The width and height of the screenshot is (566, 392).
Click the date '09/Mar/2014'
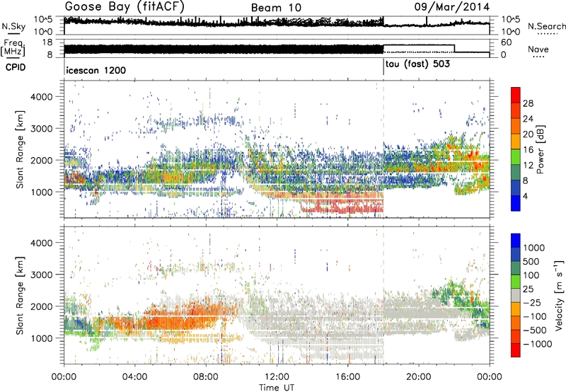click(x=452, y=7)
